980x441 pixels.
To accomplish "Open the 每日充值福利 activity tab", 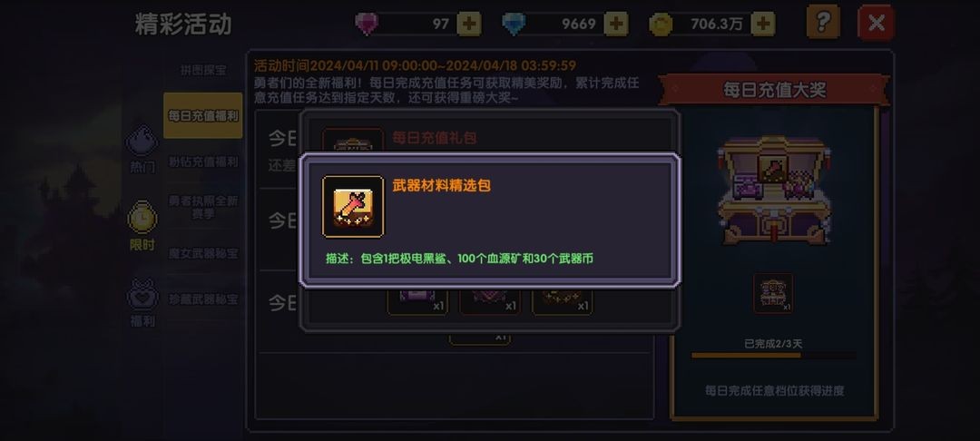I will [203, 115].
